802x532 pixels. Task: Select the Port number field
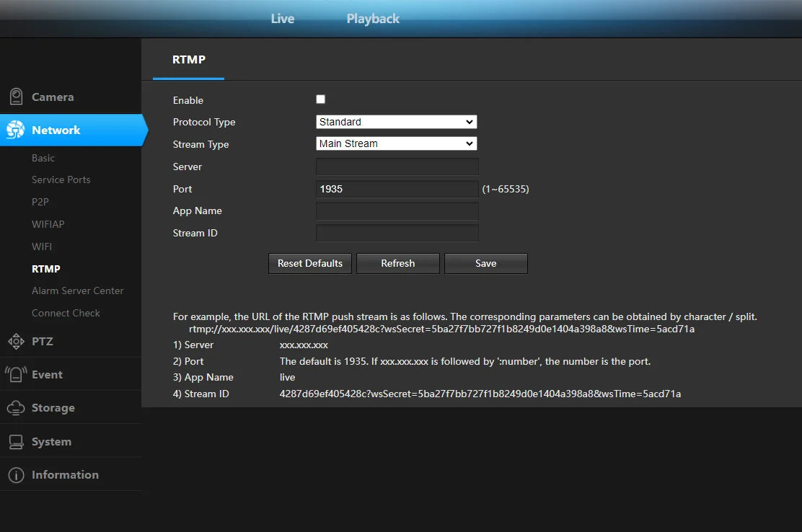click(397, 188)
